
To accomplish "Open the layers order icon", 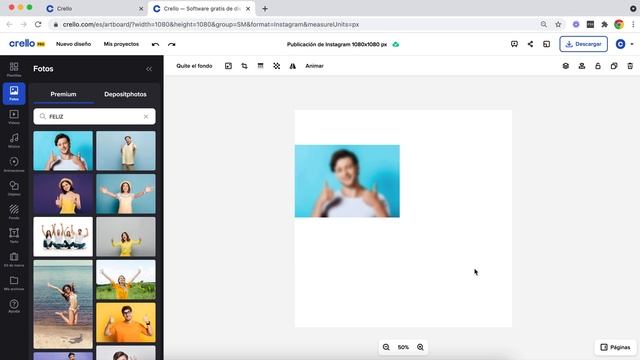I will click(565, 66).
